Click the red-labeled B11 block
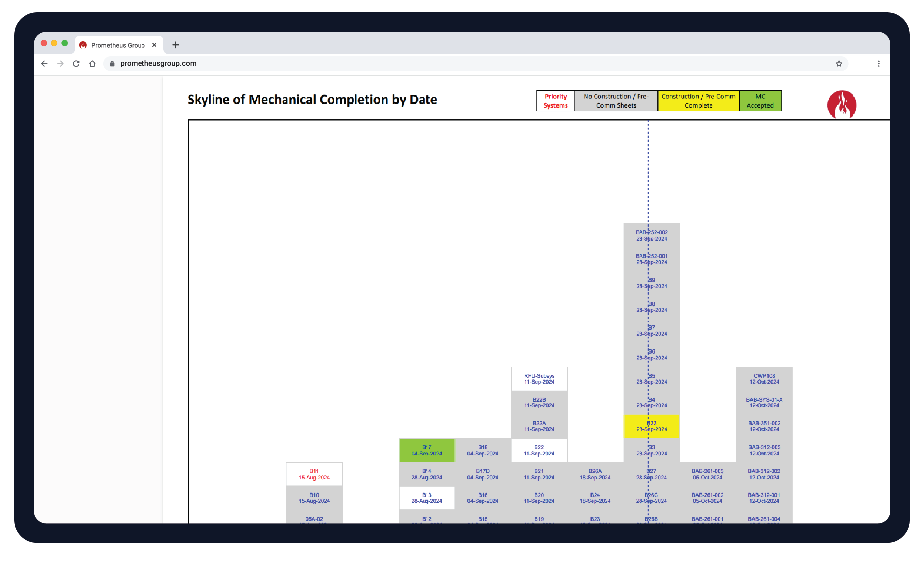 point(314,473)
